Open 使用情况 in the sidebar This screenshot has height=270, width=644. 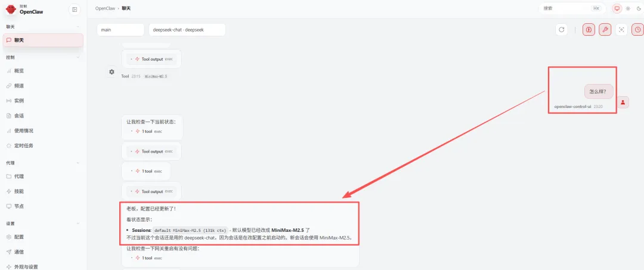click(x=43, y=131)
